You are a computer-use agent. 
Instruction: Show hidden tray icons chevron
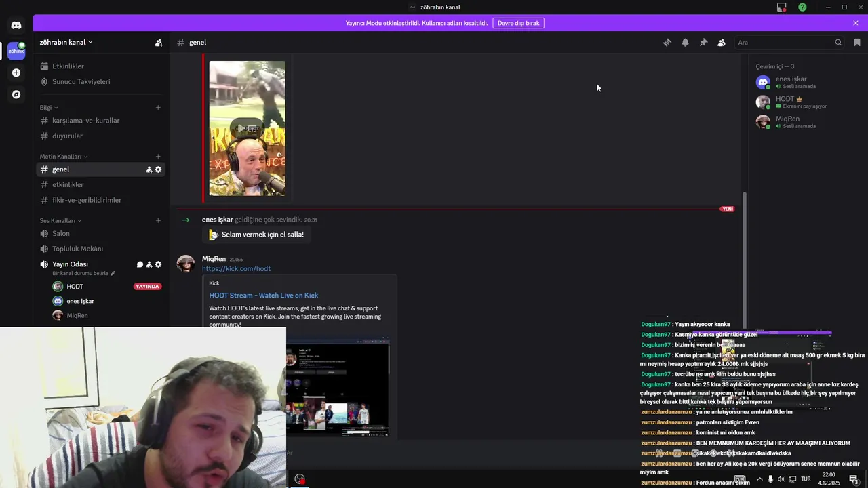pos(759,479)
